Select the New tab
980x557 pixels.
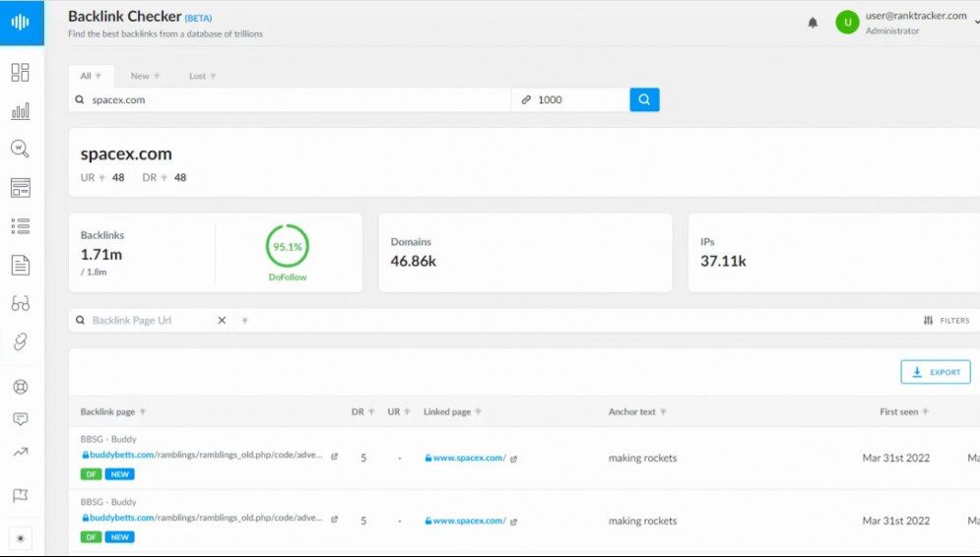click(145, 76)
